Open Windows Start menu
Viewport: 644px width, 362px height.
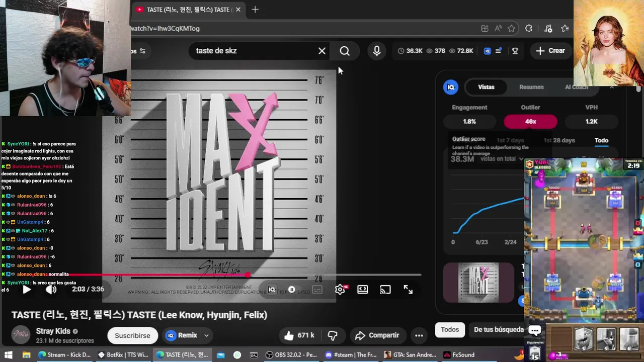(x=9, y=355)
